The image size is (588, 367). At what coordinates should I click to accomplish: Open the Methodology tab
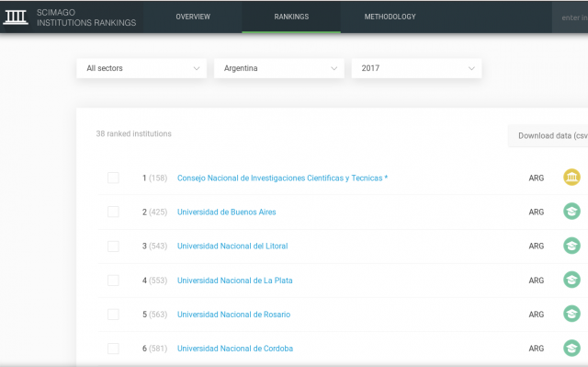pyautogui.click(x=390, y=17)
